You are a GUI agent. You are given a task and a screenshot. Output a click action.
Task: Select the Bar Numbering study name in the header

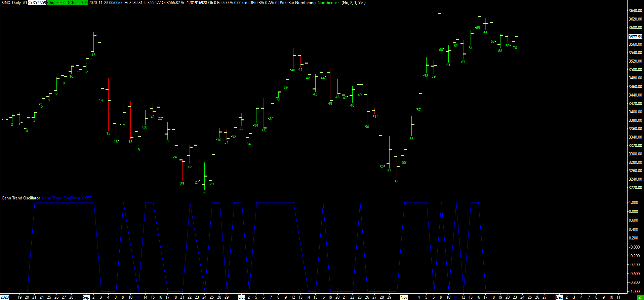(x=302, y=3)
